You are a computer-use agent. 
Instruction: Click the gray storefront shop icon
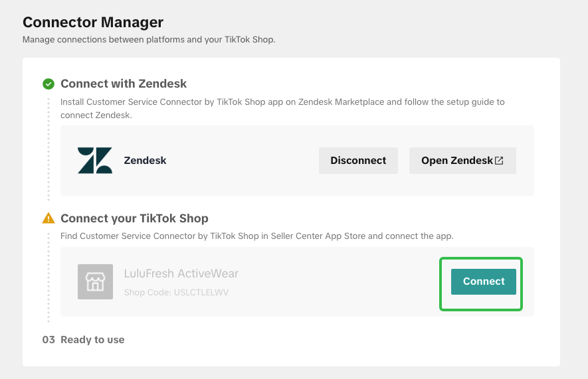[x=95, y=281]
